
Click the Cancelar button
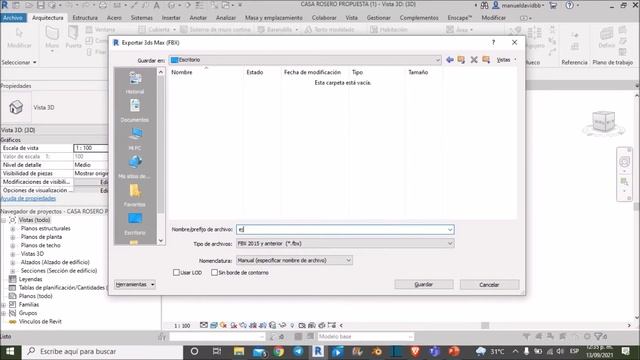click(489, 284)
